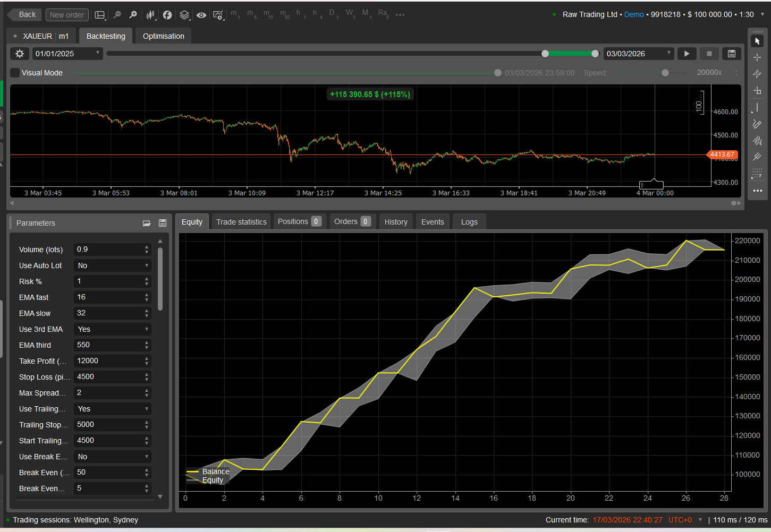Image resolution: width=771 pixels, height=532 pixels.
Task: Click the backtesting settings gear icon
Action: (x=20, y=54)
